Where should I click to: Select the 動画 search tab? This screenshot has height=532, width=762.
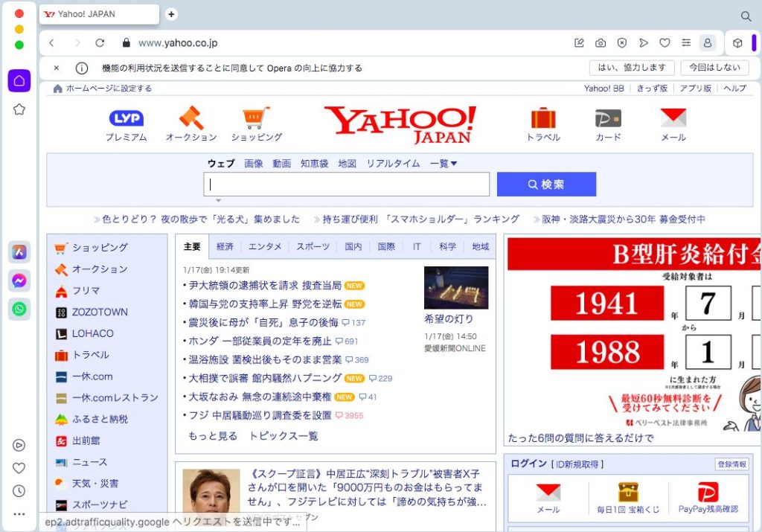pyautogui.click(x=281, y=164)
